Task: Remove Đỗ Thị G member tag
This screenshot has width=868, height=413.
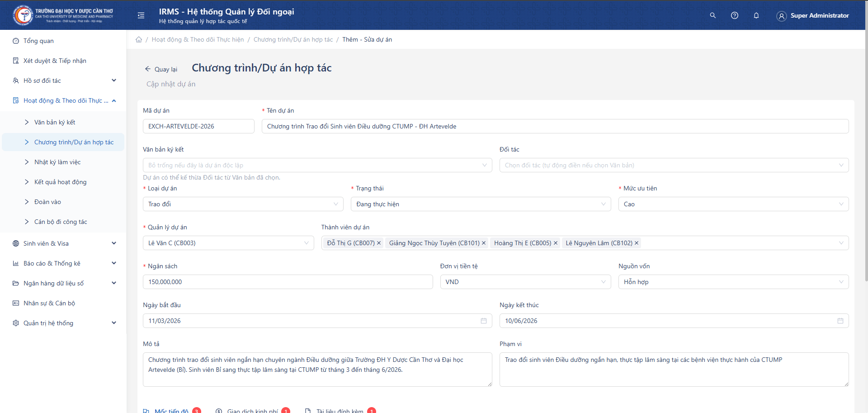Action: click(x=379, y=243)
